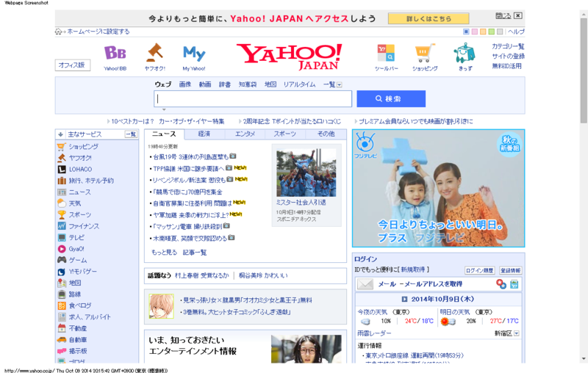588x373 pixels.
Task: Select the リアルタイム search tab
Action: tap(299, 84)
